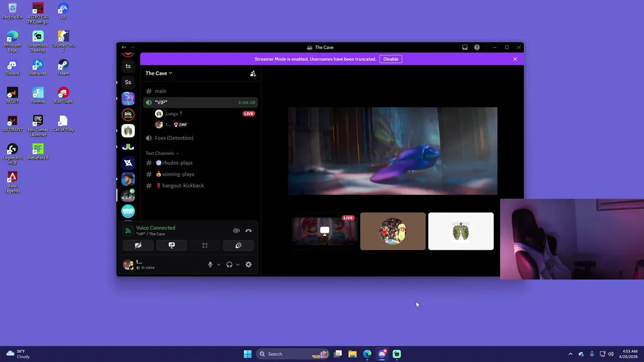The image size is (644, 362).
Task: Open Streamlabs Desktop shortcut on desktop
Action: 38,41
